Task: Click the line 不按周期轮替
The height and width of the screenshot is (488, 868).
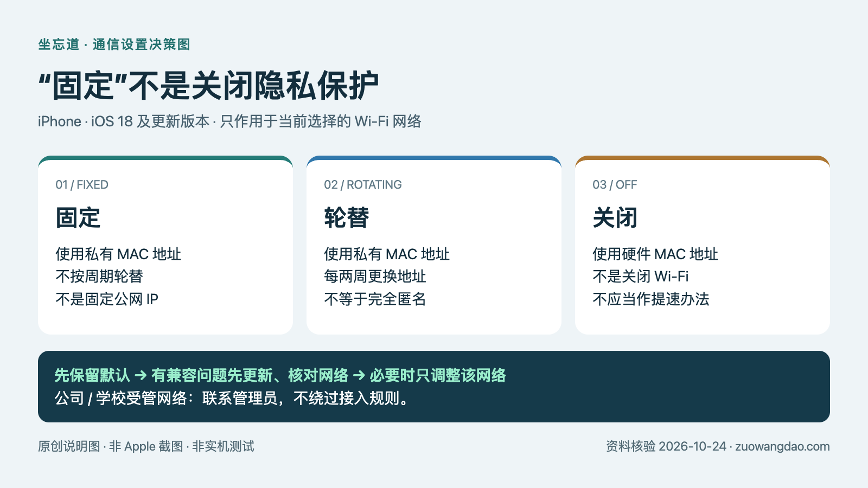Action: click(99, 277)
